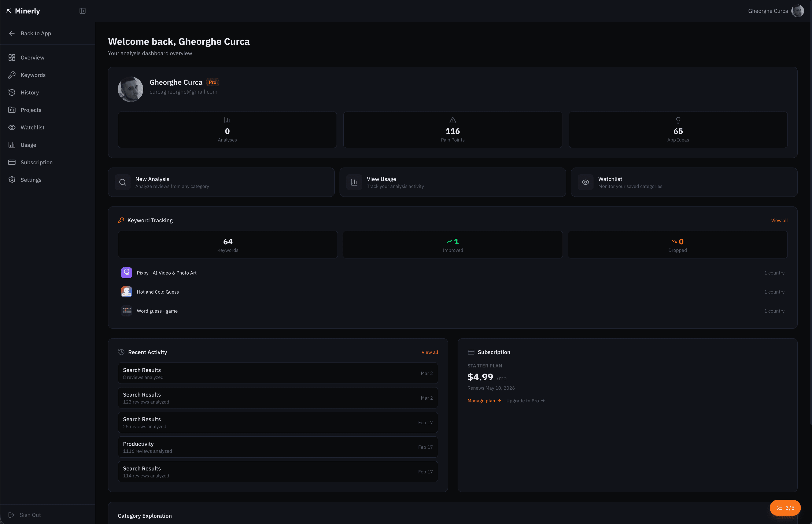The height and width of the screenshot is (524, 812).
Task: Open the Usage menu item
Action: tap(48, 145)
